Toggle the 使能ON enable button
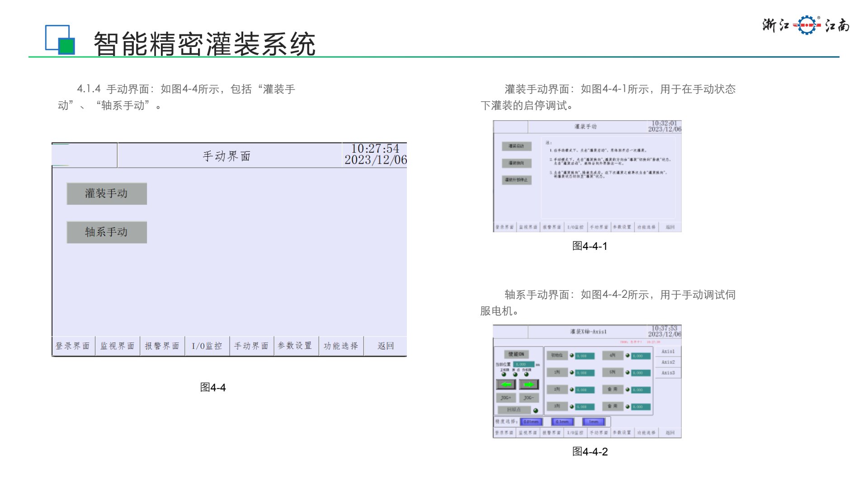 click(x=516, y=354)
